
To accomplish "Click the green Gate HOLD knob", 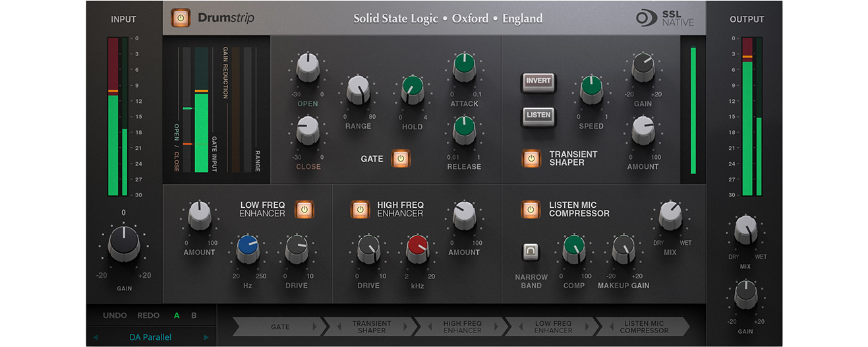I will click(413, 89).
